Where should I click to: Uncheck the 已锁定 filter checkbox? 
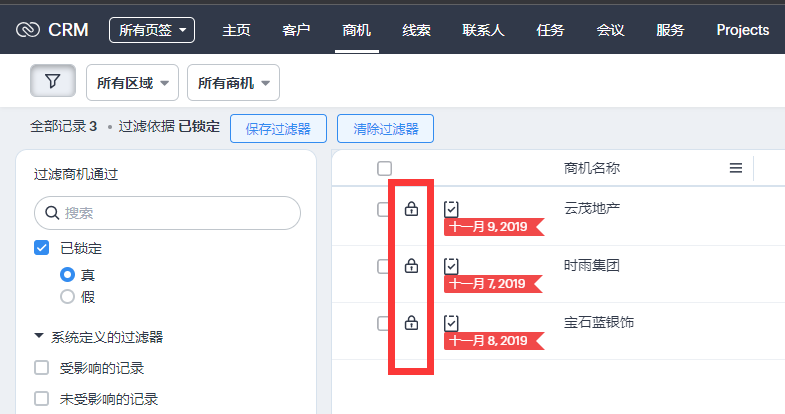click(42, 248)
